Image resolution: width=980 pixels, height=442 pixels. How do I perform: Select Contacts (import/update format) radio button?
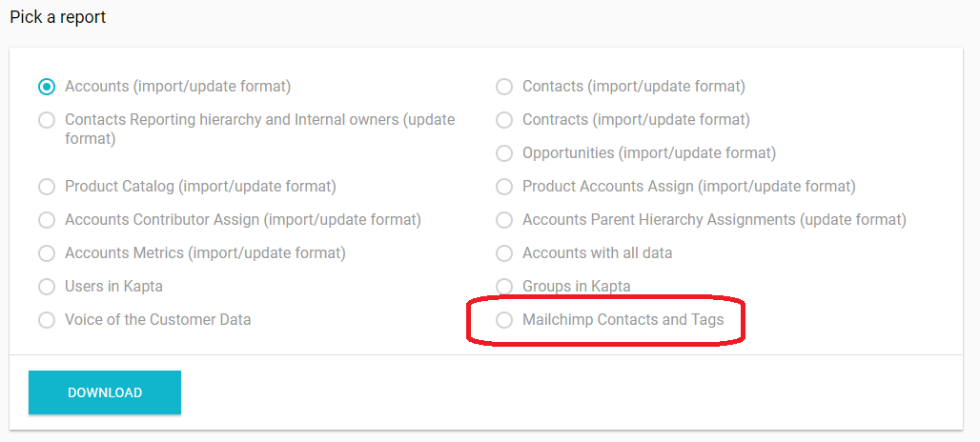[504, 87]
